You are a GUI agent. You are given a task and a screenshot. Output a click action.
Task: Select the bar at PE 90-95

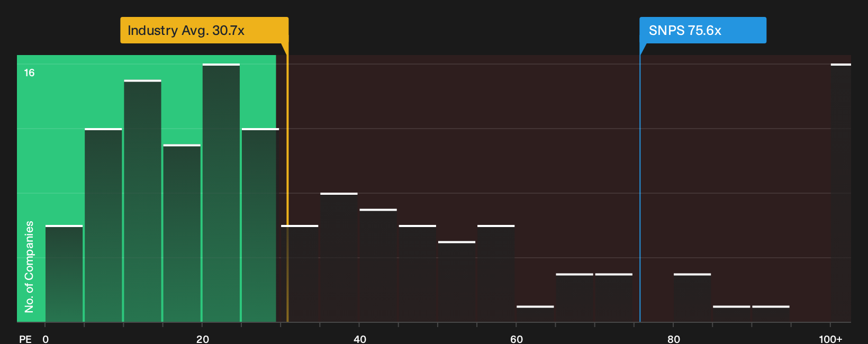pos(771,314)
